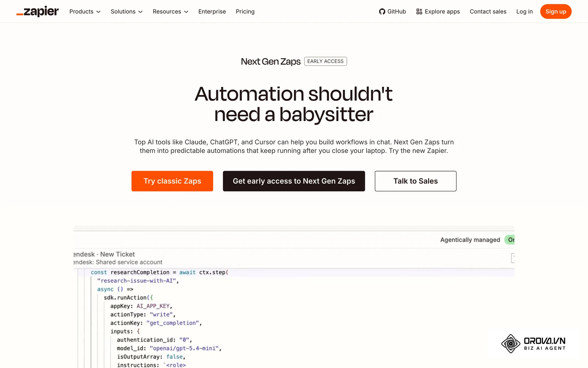
Task: Get early access to Next Gen Zaps
Action: 294,181
